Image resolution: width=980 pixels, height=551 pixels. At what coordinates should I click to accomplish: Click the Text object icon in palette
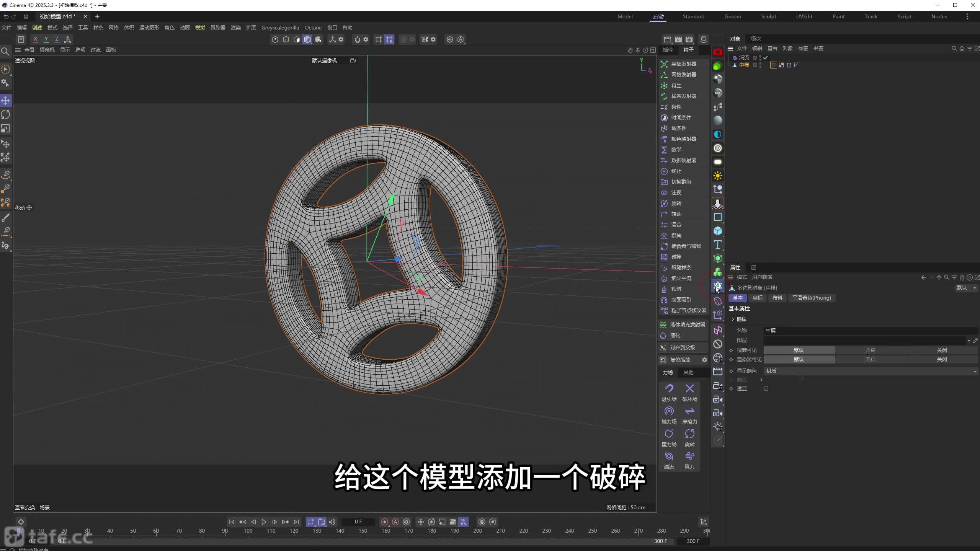tap(718, 245)
